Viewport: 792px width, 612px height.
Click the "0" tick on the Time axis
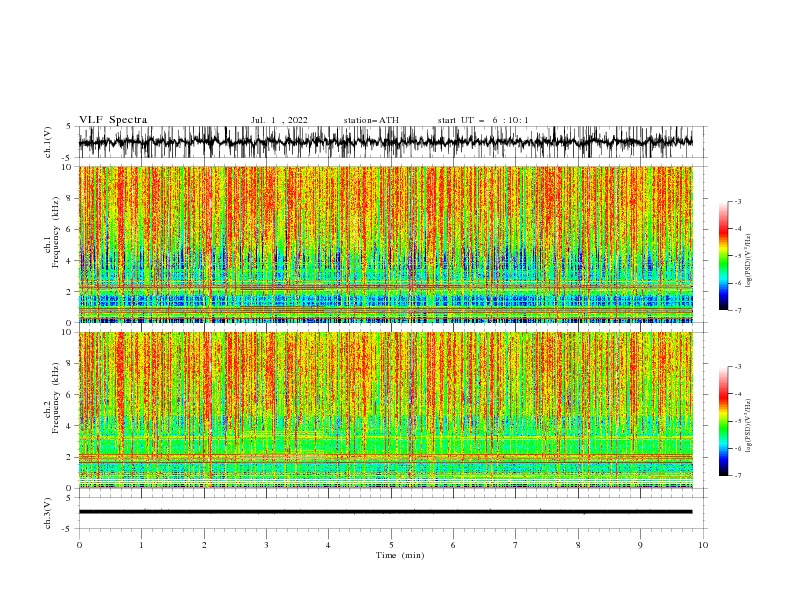pyautogui.click(x=79, y=545)
